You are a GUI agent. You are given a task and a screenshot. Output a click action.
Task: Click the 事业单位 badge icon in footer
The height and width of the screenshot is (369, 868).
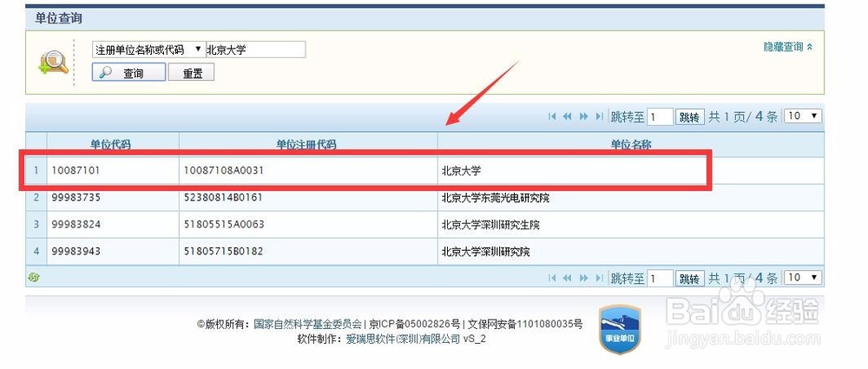[x=620, y=330]
